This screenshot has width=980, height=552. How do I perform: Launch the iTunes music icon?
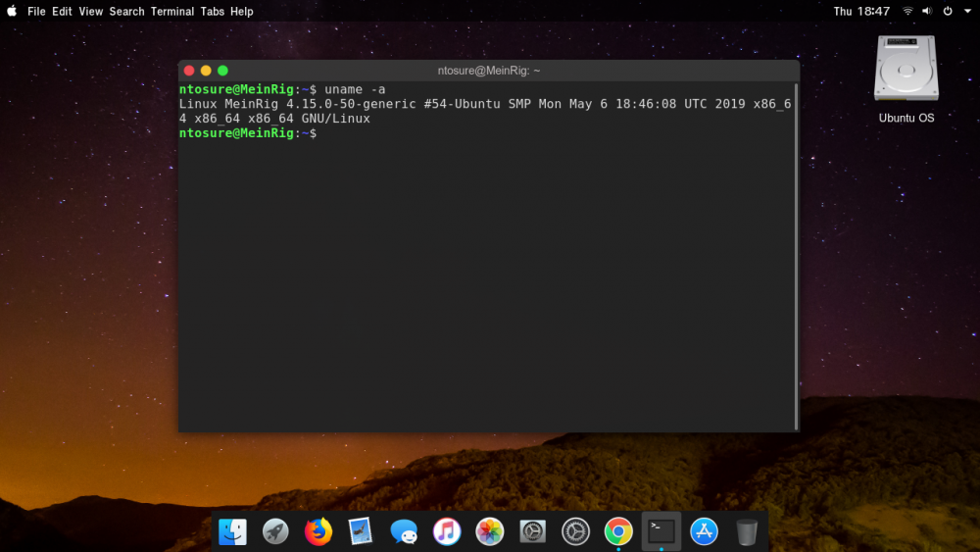coord(447,532)
